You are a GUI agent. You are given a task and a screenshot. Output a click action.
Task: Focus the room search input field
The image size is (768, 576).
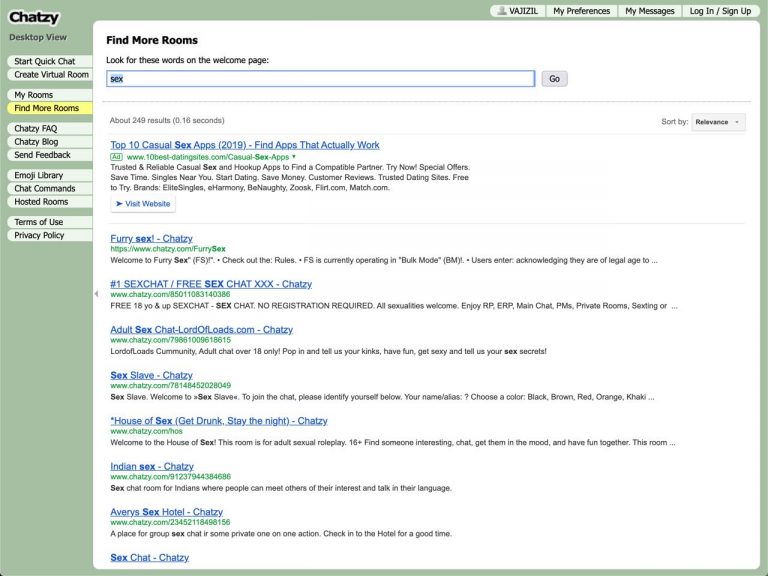321,79
